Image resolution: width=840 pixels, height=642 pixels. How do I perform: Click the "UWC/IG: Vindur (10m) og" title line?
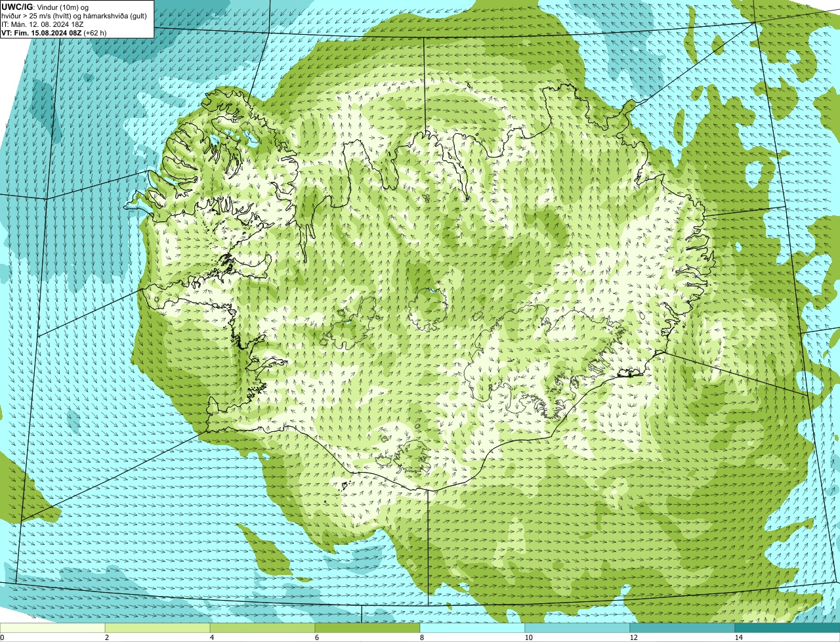pyautogui.click(x=45, y=7)
